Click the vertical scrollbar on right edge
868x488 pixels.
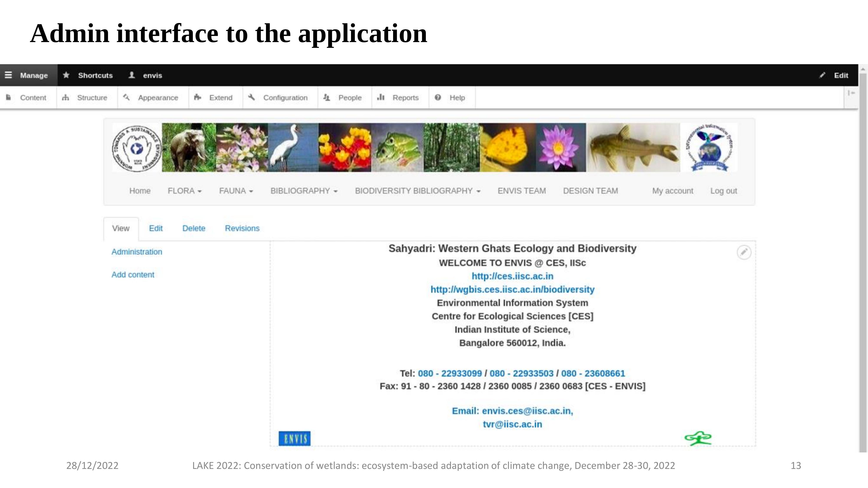(863, 263)
